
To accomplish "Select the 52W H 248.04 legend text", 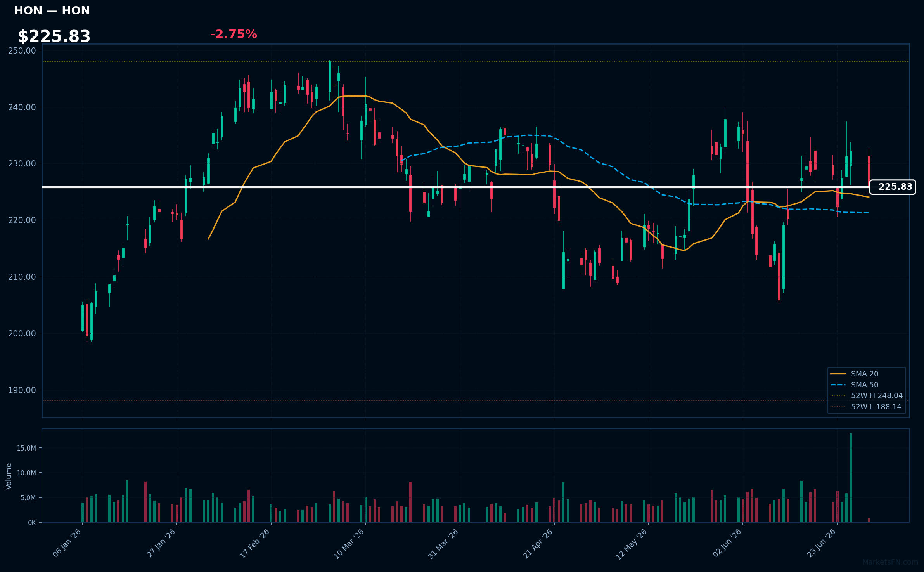I will 877,396.
